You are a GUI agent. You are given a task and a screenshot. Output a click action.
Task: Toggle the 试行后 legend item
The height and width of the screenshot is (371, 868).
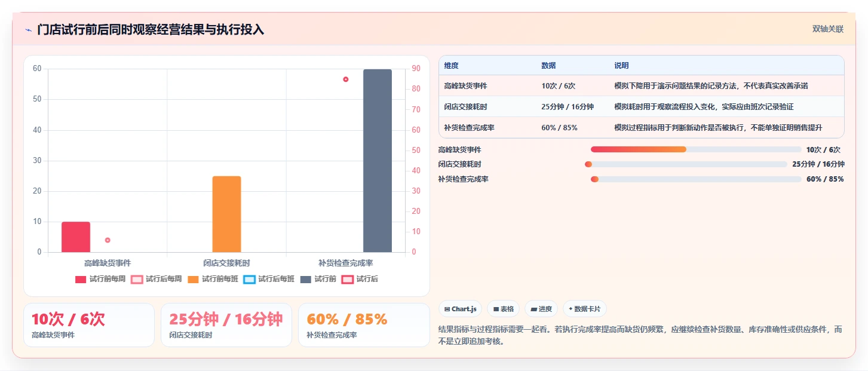click(360, 279)
